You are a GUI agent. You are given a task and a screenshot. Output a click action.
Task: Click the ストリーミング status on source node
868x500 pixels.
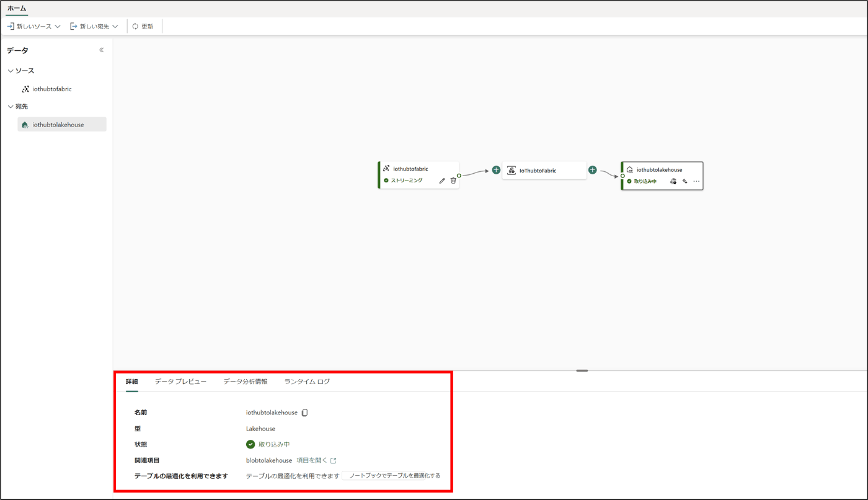[x=402, y=181]
